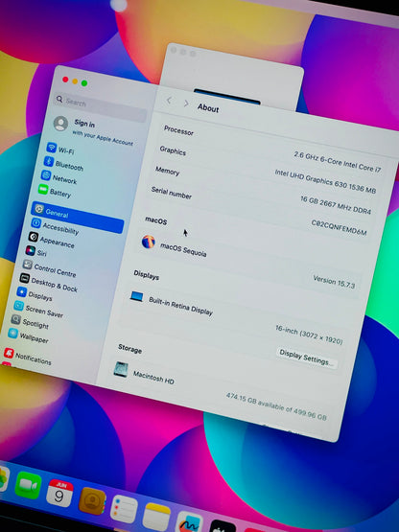
Task: Open FaceTime from the Dock
Action: 28,485
